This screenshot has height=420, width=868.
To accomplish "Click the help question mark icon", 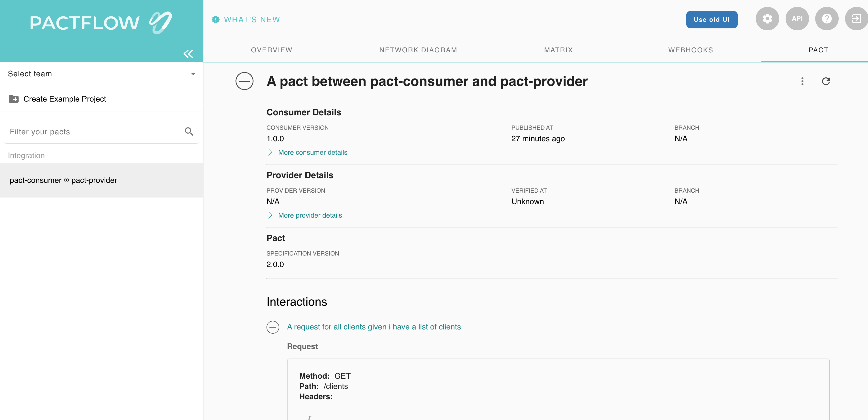I will [826, 19].
